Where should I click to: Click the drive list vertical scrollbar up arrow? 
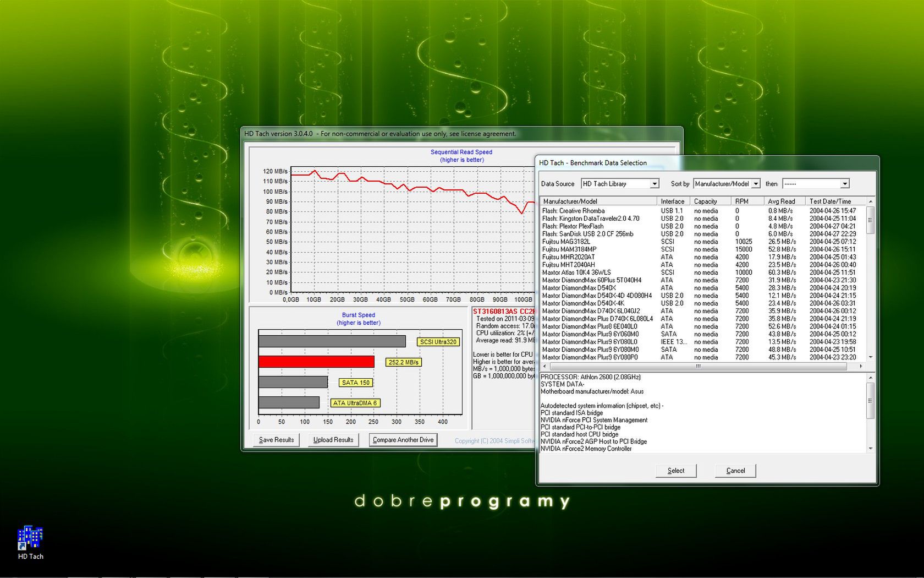(870, 202)
